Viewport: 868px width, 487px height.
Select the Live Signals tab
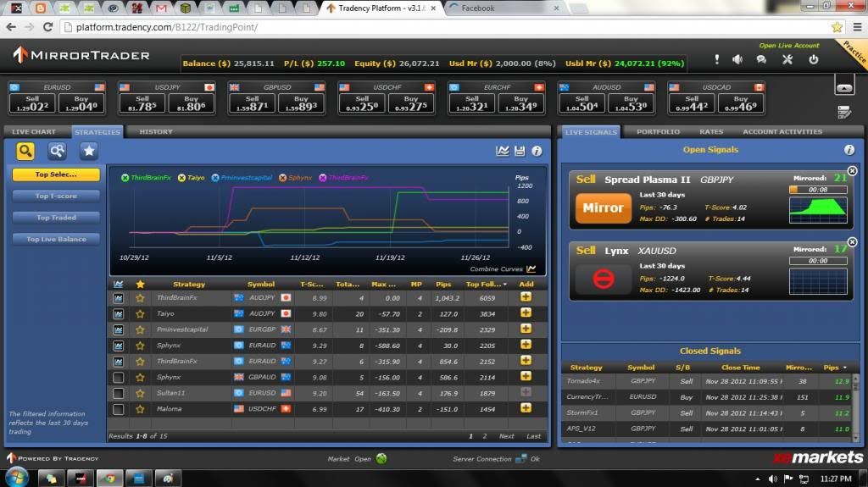[x=591, y=132]
